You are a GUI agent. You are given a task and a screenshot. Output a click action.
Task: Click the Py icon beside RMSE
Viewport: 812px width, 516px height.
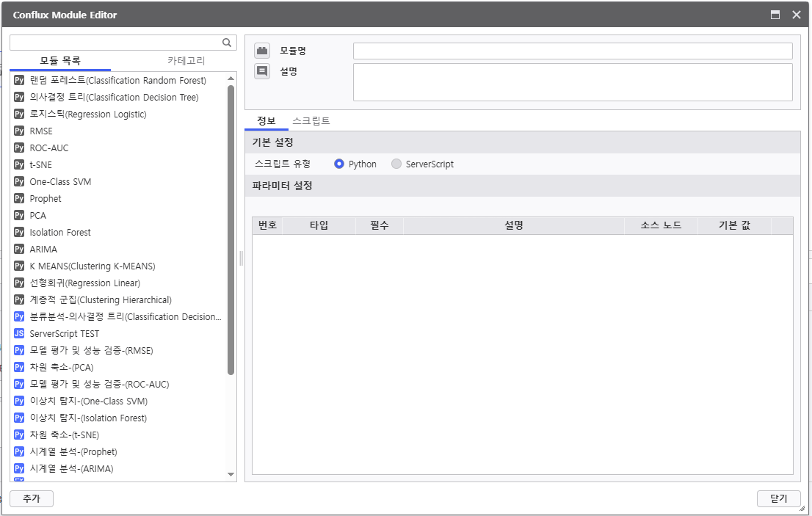[x=19, y=131]
